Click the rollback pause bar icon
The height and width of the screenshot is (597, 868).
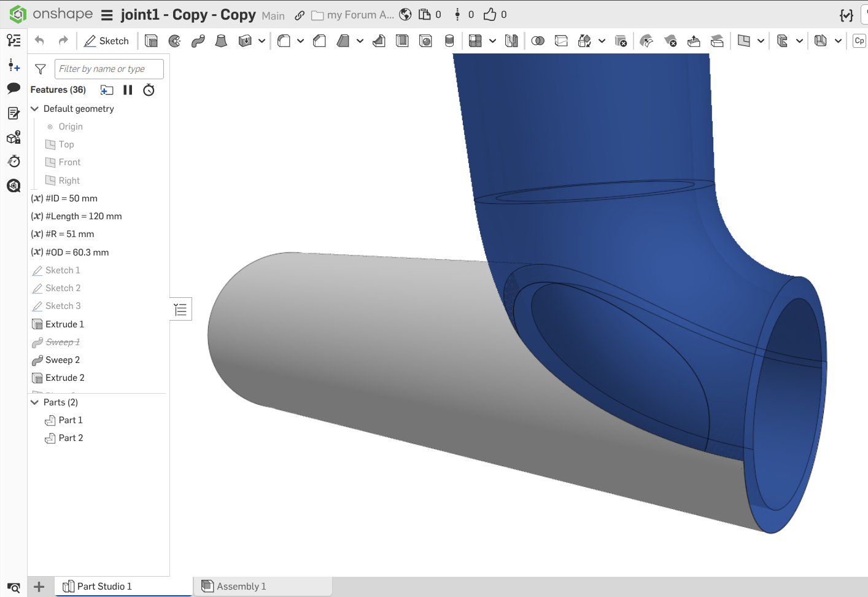[x=128, y=90]
